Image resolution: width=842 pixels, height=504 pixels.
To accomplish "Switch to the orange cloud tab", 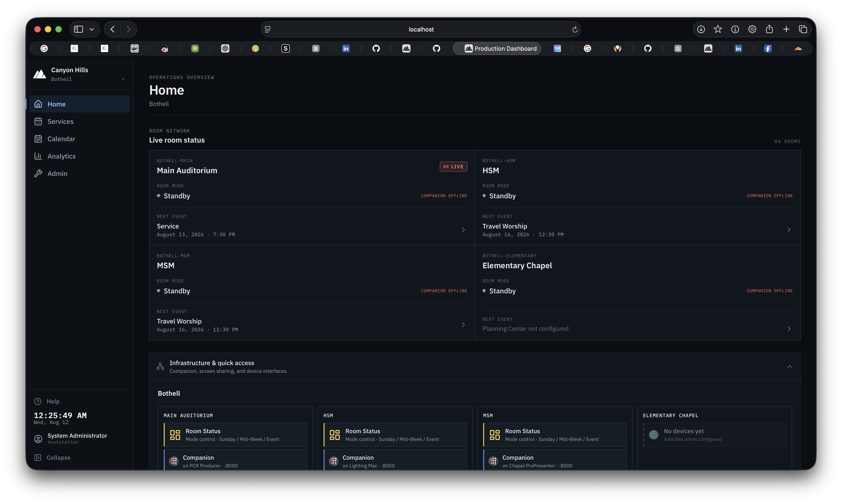I will point(798,49).
